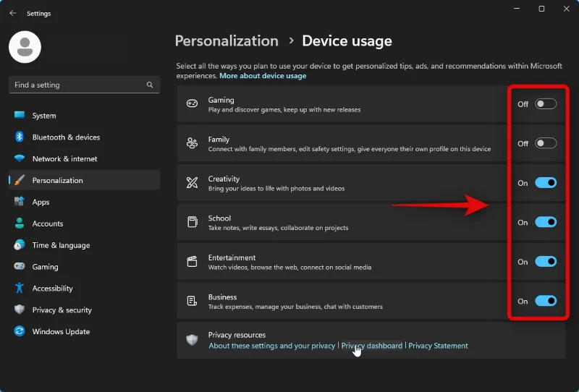This screenshot has height=392, width=579.
Task: Click the Personalization paintbrush icon
Action: tap(20, 180)
